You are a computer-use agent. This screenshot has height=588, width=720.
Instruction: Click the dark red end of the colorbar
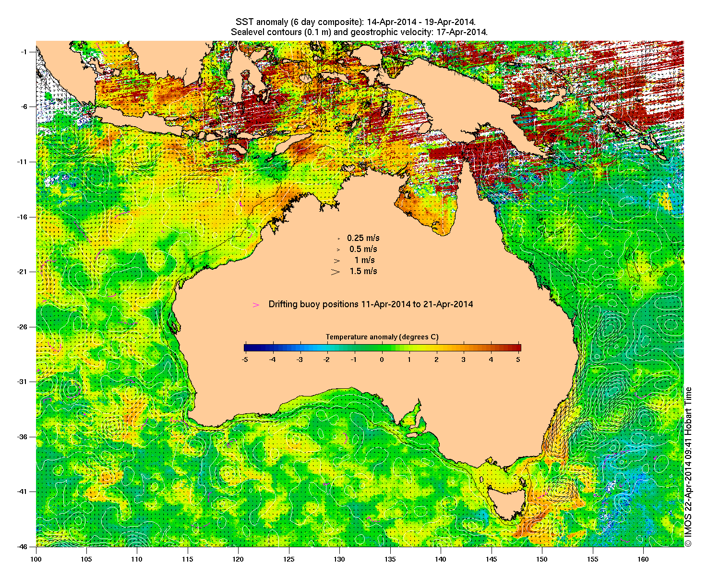pyautogui.click(x=518, y=348)
